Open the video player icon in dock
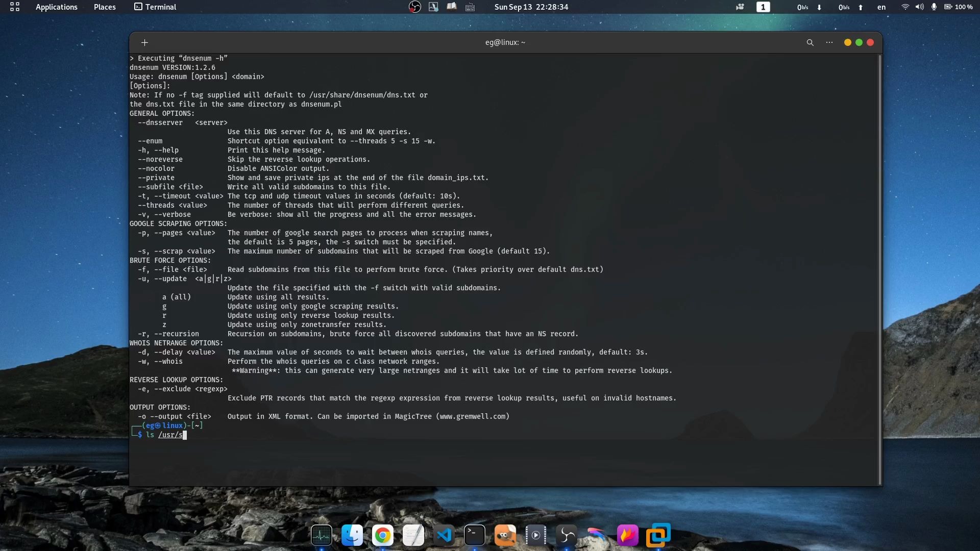980x551 pixels. [536, 535]
